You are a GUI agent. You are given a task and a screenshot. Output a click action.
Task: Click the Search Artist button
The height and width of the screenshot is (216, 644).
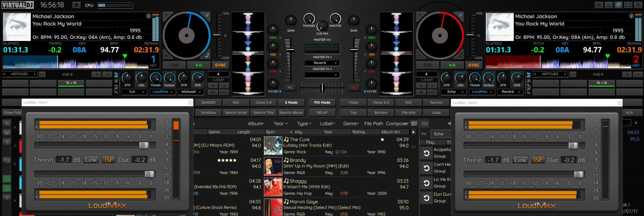[x=236, y=113]
